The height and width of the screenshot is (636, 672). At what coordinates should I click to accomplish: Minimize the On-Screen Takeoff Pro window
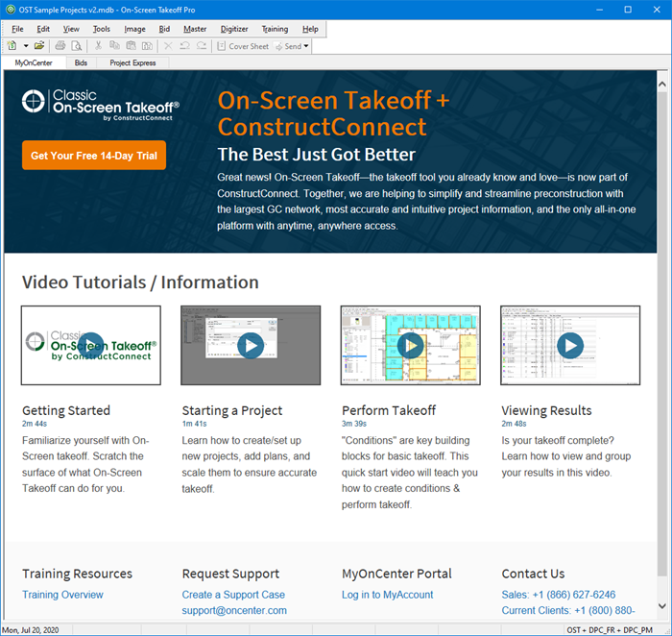600,10
